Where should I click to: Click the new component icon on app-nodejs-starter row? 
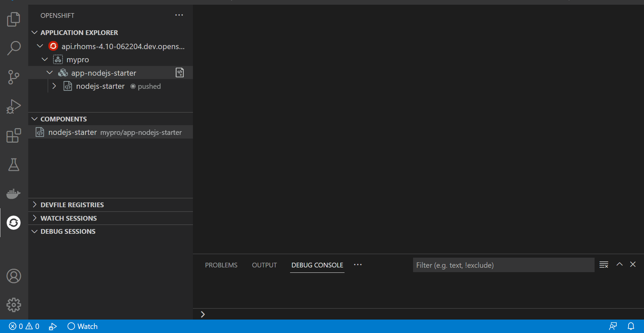click(x=180, y=73)
